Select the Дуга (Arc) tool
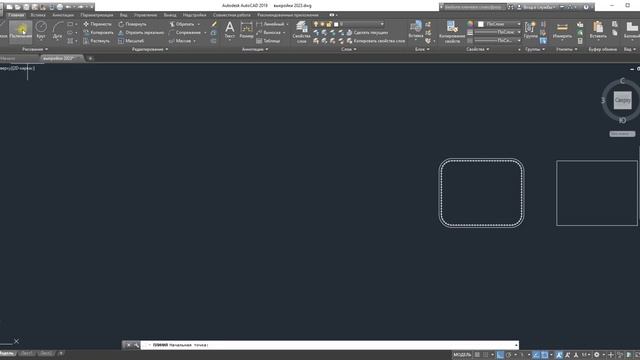This screenshot has height=360, width=640. click(x=58, y=31)
